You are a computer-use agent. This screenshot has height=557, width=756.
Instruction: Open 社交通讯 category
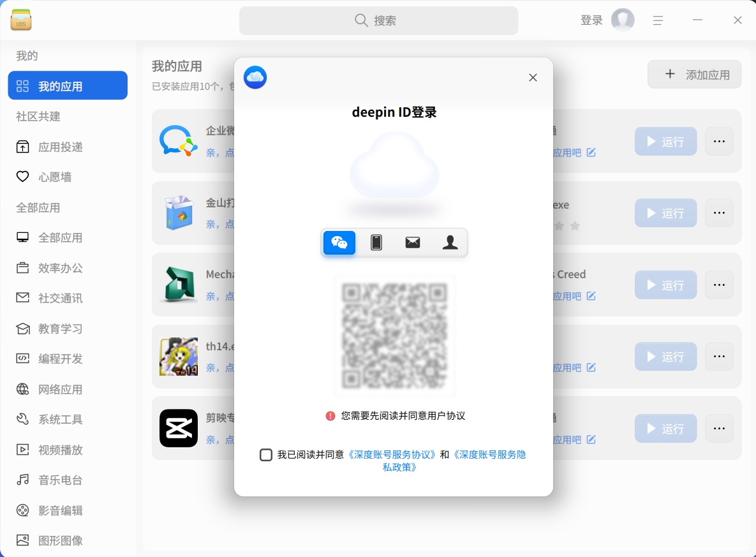[68, 299]
